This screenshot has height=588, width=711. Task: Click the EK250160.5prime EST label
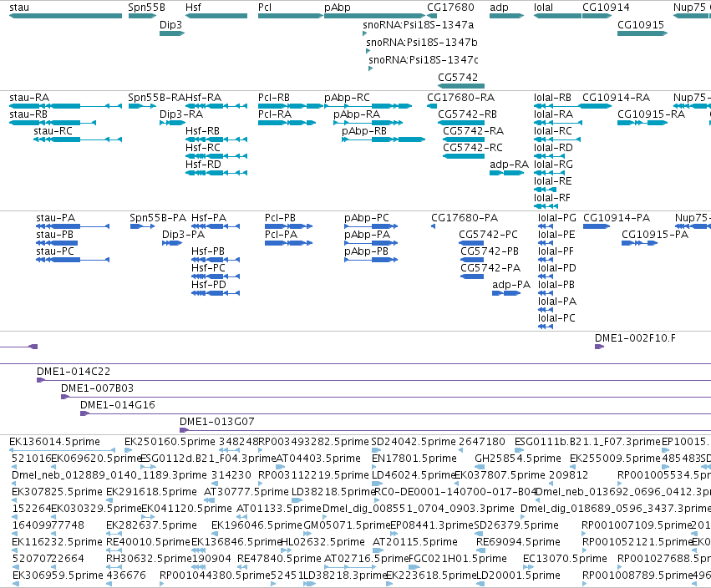point(170,442)
